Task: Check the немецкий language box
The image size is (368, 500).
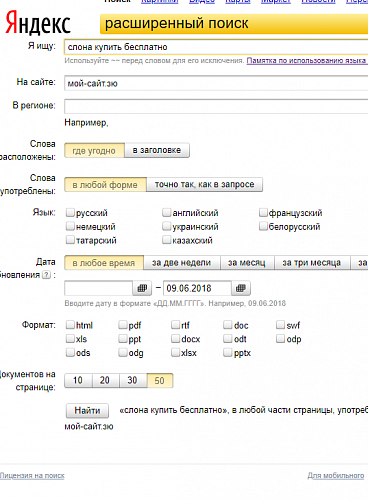Action: tap(70, 226)
